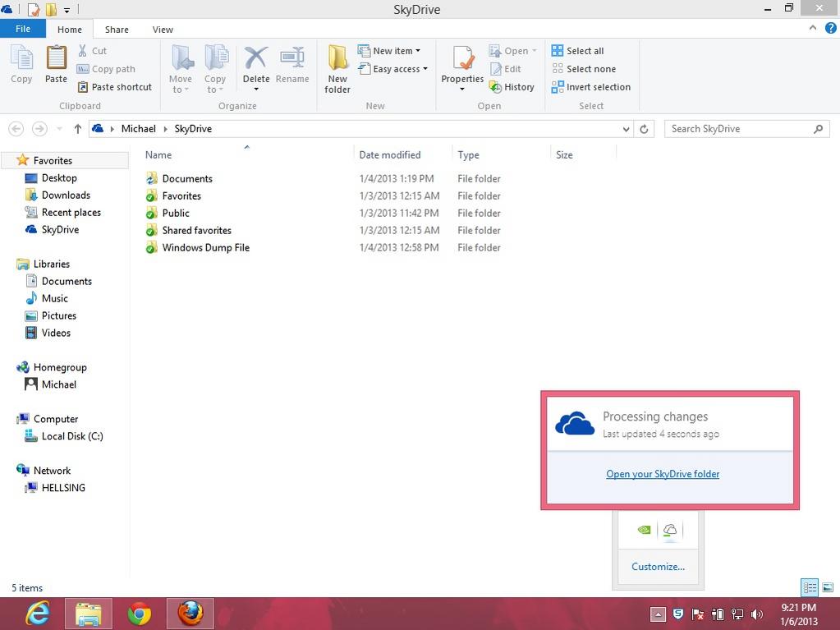Image resolution: width=840 pixels, height=630 pixels.
Task: Open the Easy access dropdown
Action: [393, 69]
